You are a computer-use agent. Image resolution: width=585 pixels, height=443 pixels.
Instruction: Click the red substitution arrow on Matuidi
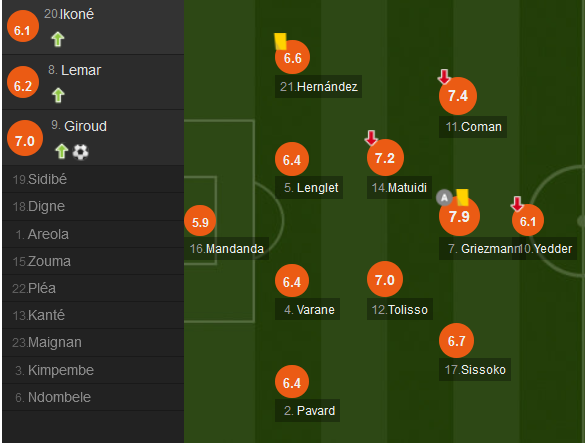(371, 138)
